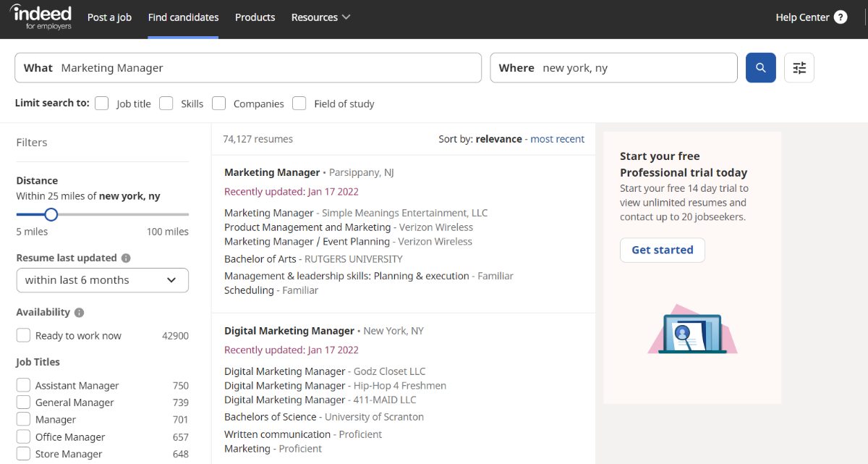
Task: Open the advanced search filters icon
Action: 799,67
